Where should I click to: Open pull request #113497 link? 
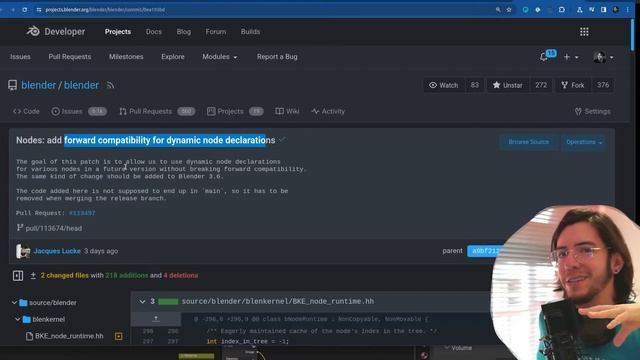pos(82,213)
